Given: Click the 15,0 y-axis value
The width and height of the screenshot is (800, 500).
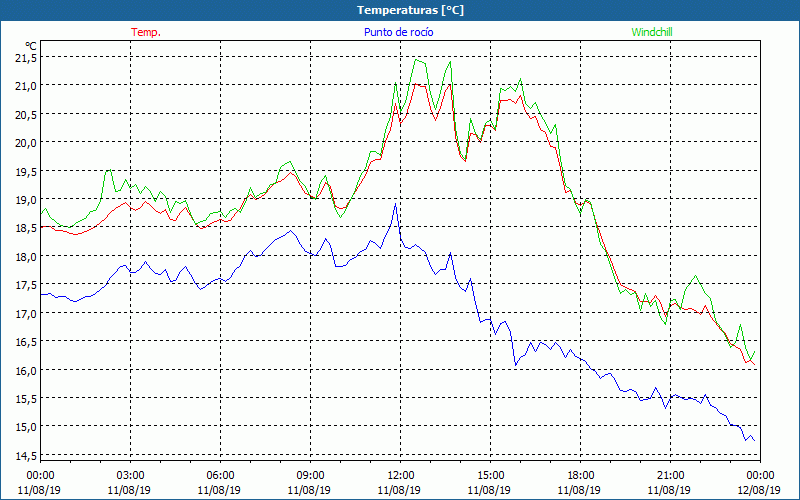Looking at the screenshot, I should (26, 427).
